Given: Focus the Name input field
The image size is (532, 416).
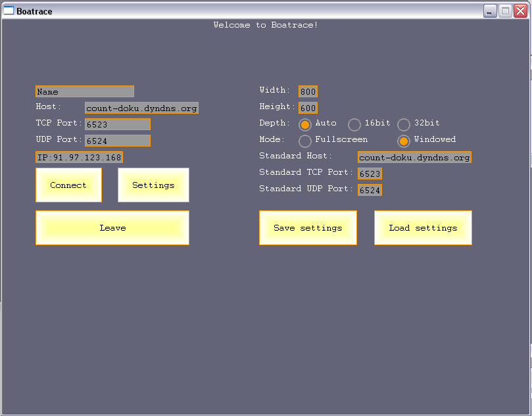Looking at the screenshot, I should pos(85,92).
